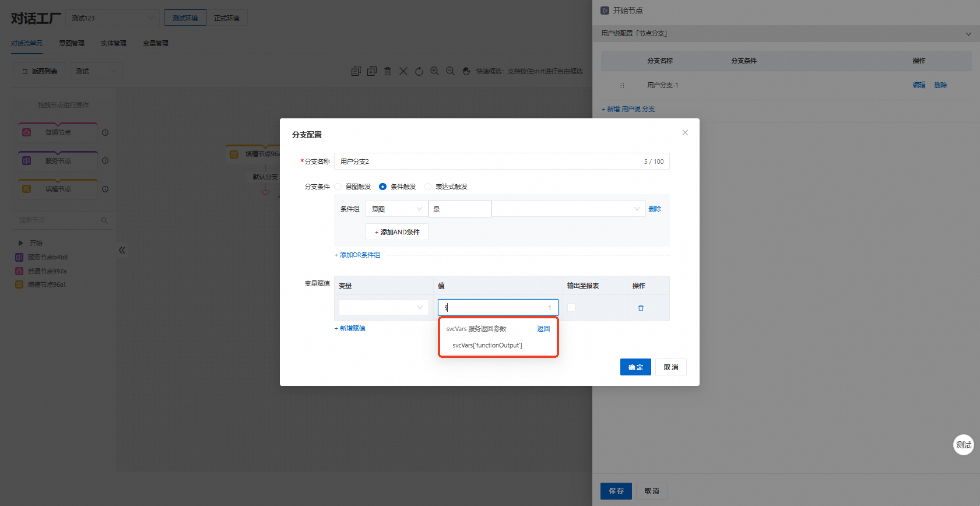Click 取消 button in right panel
Screen dimensions: 980x506
pyautogui.click(x=652, y=491)
